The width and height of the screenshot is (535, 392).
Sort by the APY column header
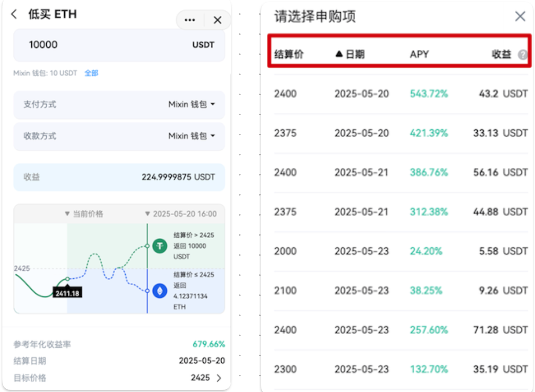point(419,54)
